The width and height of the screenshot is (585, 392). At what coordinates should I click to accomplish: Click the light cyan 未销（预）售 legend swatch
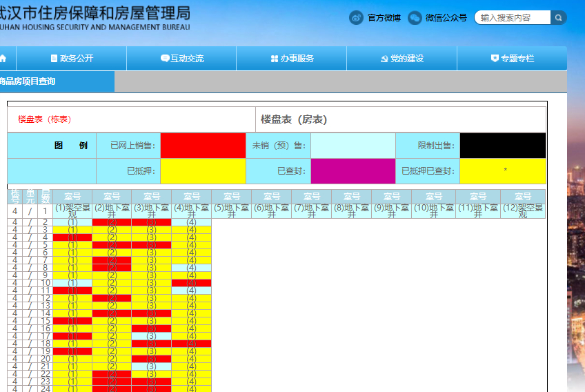click(353, 146)
